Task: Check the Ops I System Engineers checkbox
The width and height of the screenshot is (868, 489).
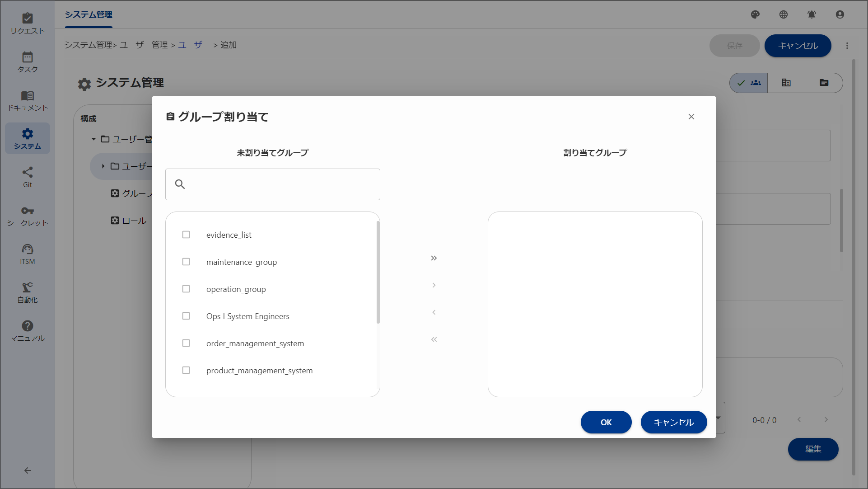Action: pyautogui.click(x=186, y=316)
